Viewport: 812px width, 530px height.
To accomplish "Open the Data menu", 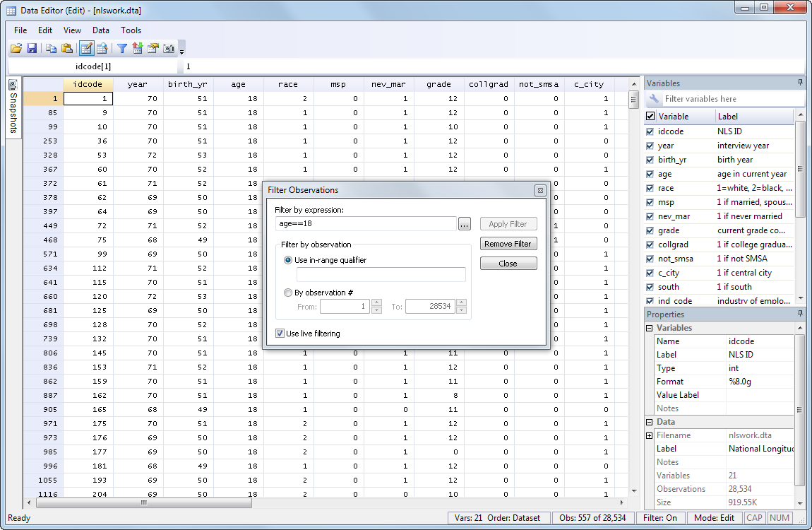I will pyautogui.click(x=100, y=30).
